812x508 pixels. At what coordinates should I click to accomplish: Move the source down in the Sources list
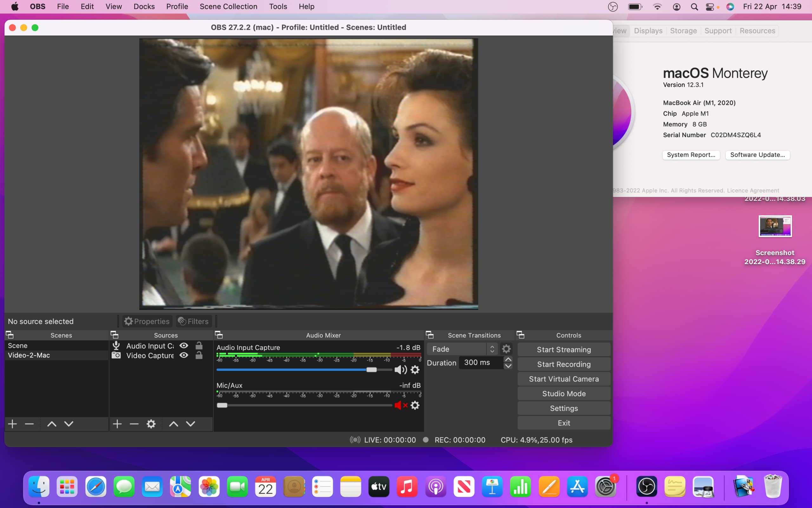click(191, 424)
